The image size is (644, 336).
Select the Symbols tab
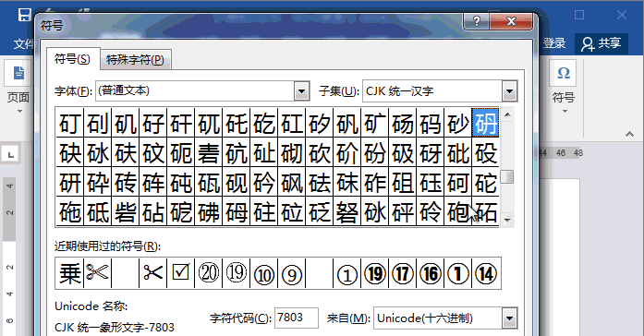(73, 59)
